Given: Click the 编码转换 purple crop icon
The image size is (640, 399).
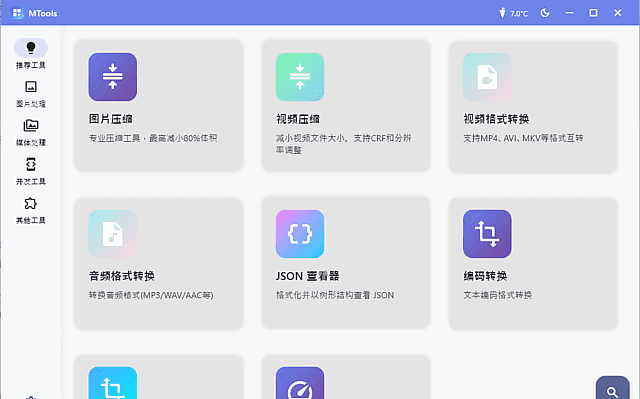Looking at the screenshot, I should coord(487,234).
